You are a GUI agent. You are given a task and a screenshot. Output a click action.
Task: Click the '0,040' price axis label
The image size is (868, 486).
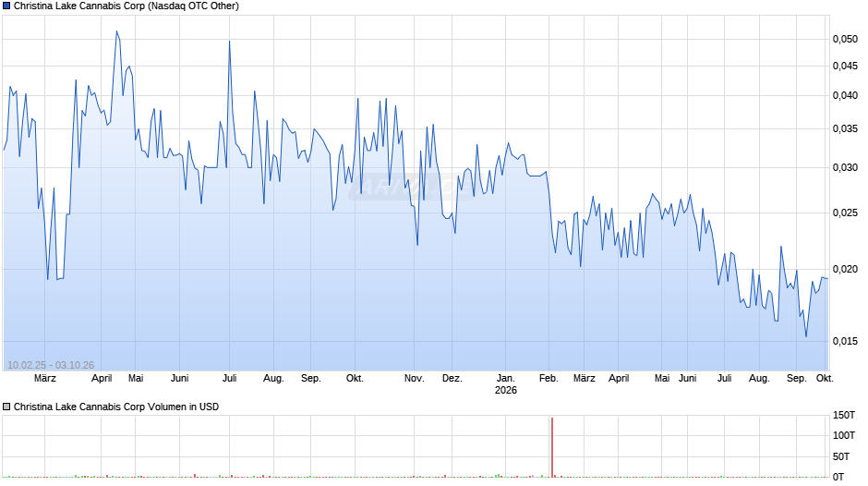pos(845,95)
